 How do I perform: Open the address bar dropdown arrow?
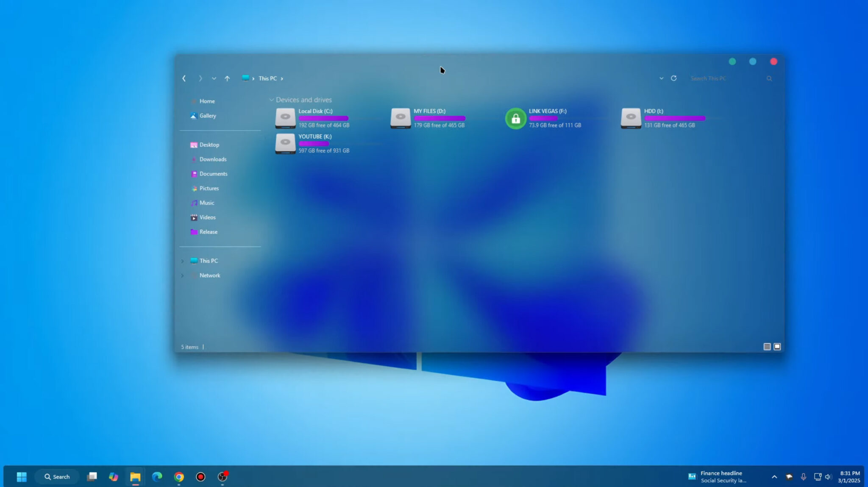(661, 78)
